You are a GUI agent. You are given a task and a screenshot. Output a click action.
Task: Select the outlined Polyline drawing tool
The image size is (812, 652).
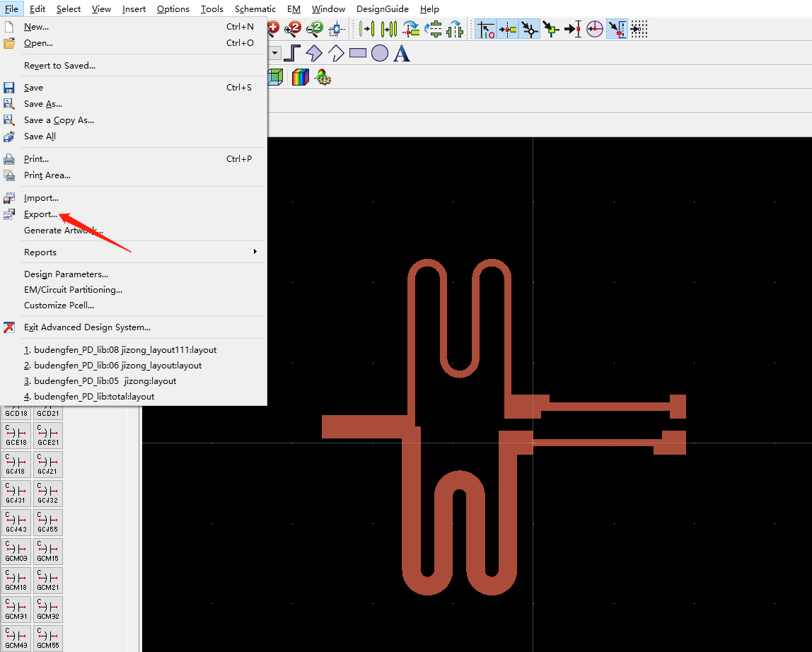coord(336,53)
